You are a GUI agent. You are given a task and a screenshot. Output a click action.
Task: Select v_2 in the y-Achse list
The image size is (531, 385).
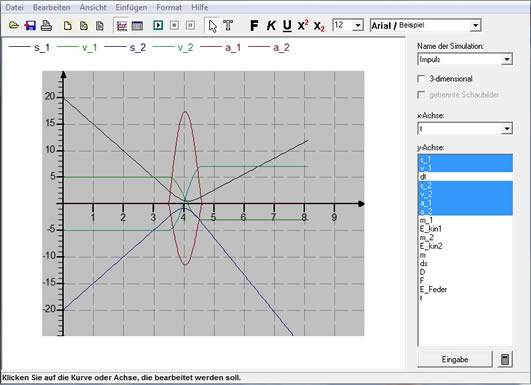click(465, 194)
